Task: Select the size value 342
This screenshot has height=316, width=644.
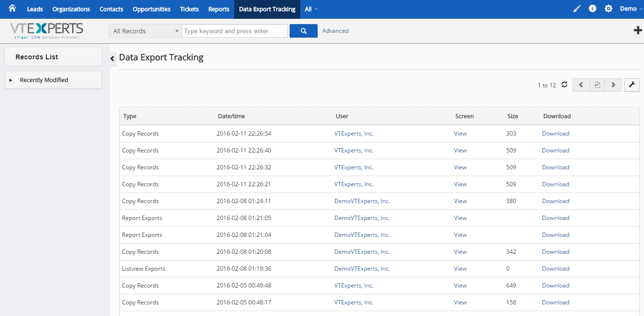Action: click(511, 252)
